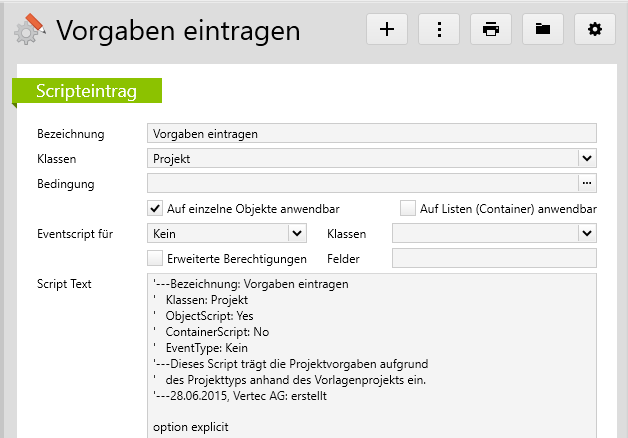Viewport: 628px width, 438px height.
Task: Focus the Bedingung input field
Action: 361,183
